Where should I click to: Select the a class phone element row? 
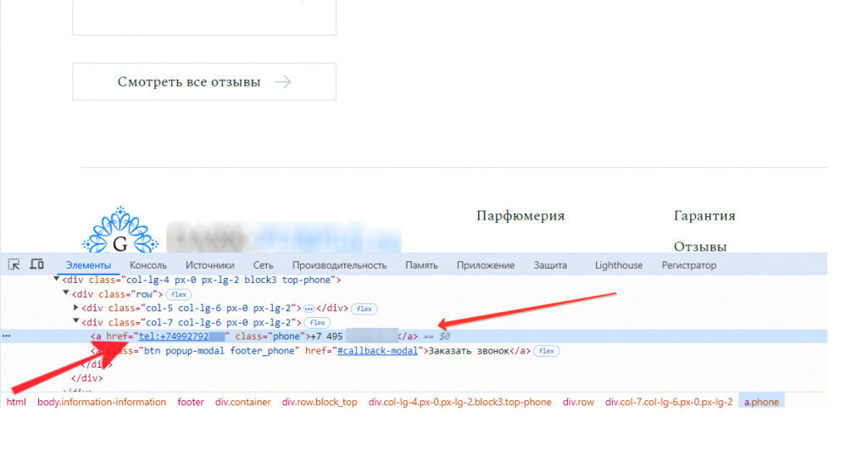414,336
